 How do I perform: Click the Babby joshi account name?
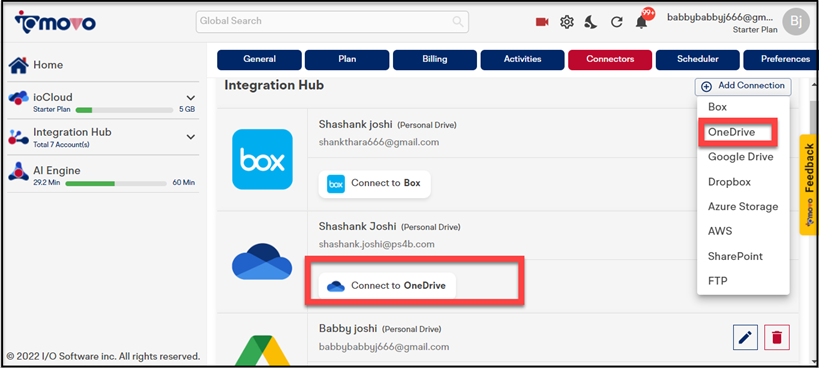click(348, 329)
